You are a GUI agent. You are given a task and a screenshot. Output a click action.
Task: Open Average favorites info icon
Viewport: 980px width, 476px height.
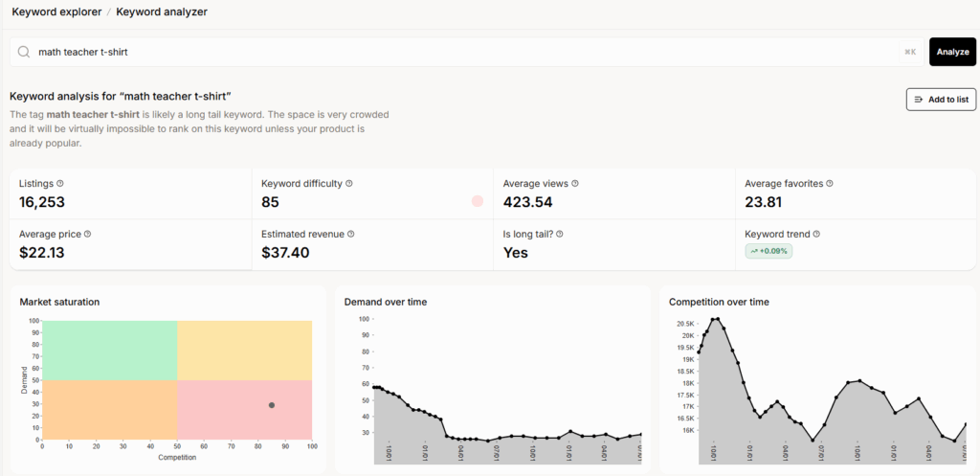[830, 184]
